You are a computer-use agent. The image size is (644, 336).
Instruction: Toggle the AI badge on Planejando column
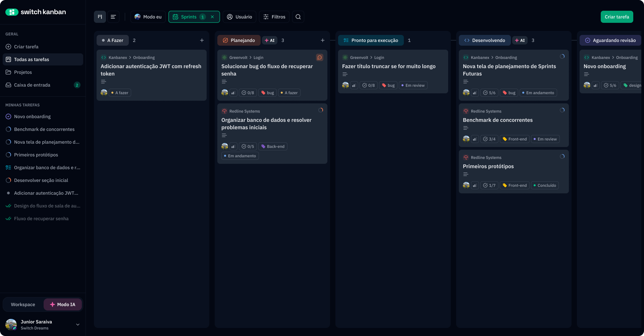pyautogui.click(x=270, y=40)
